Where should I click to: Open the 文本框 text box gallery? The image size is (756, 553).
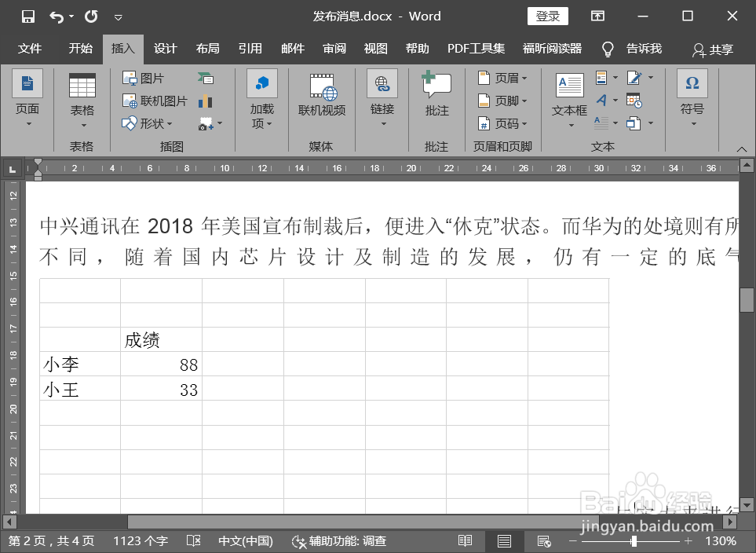pos(569,100)
